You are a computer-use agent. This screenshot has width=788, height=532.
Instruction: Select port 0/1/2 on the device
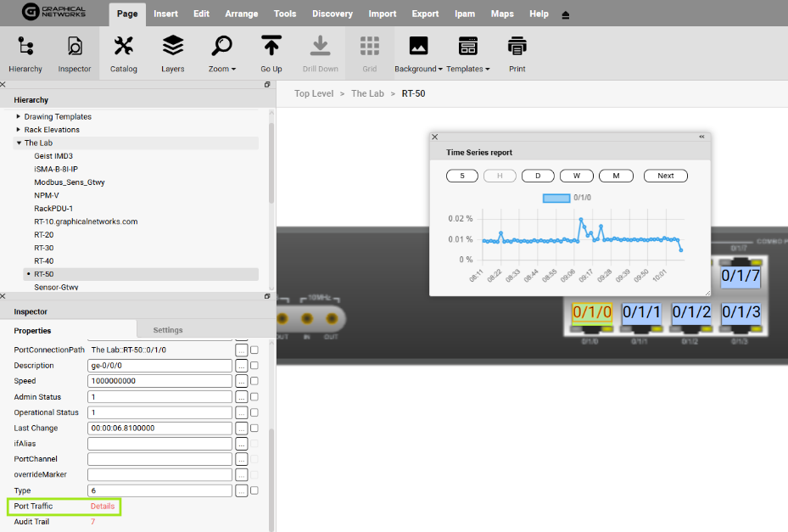coord(690,312)
